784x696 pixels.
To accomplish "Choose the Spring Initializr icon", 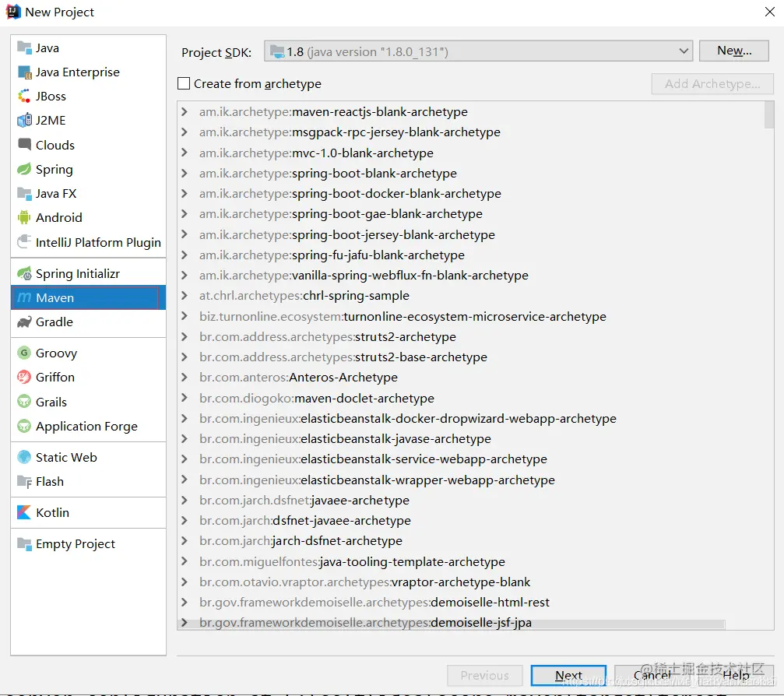I will point(24,273).
